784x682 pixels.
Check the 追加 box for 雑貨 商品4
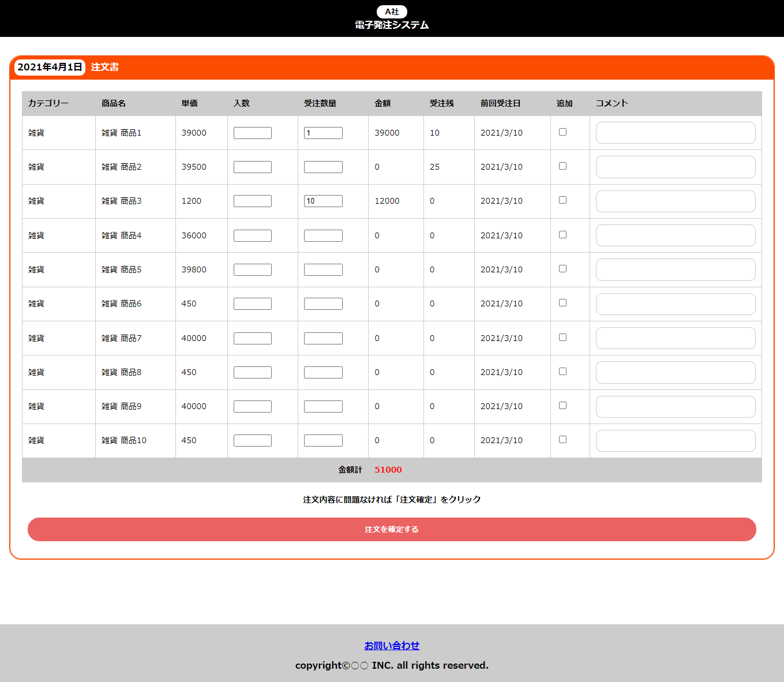[x=562, y=235]
